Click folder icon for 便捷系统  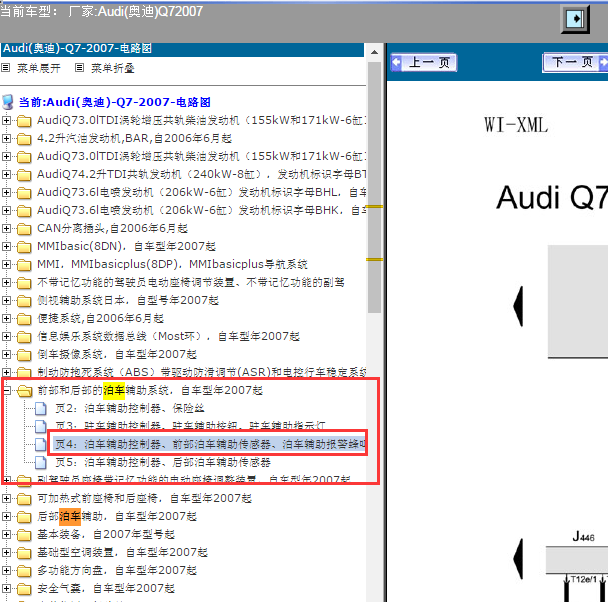coord(24,319)
